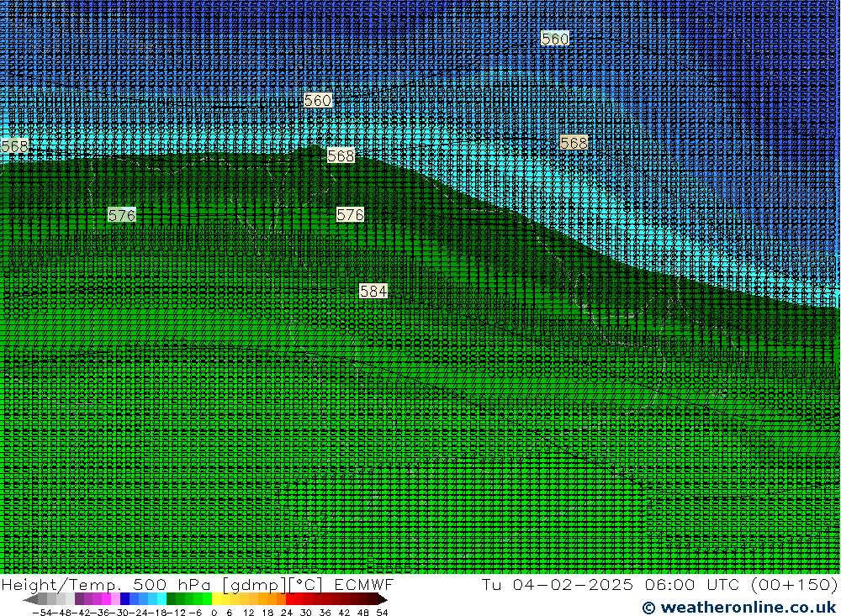
Task: Click the left gray arrow of the color bar
Action: point(31,599)
